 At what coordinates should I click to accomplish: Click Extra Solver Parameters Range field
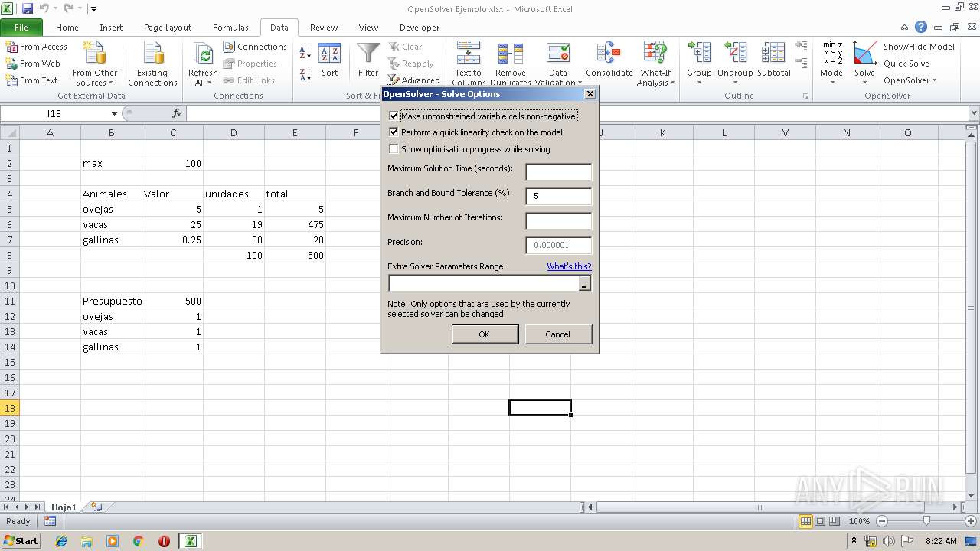pyautogui.click(x=484, y=284)
